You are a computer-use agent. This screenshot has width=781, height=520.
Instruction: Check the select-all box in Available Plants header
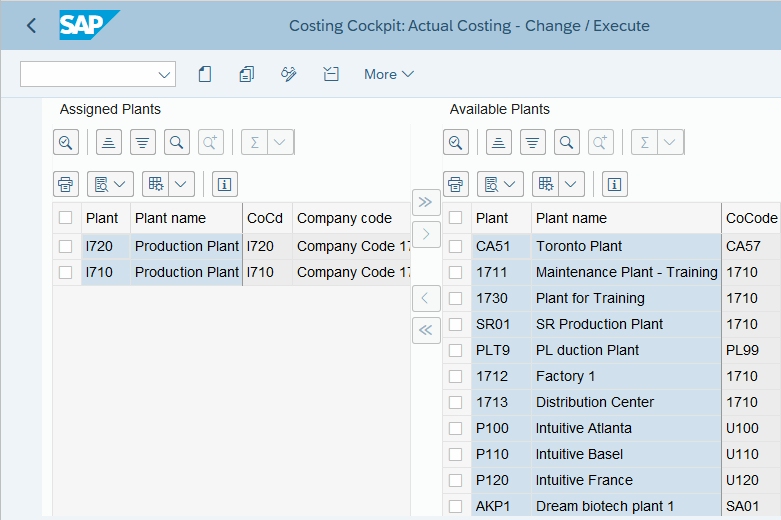(456, 218)
